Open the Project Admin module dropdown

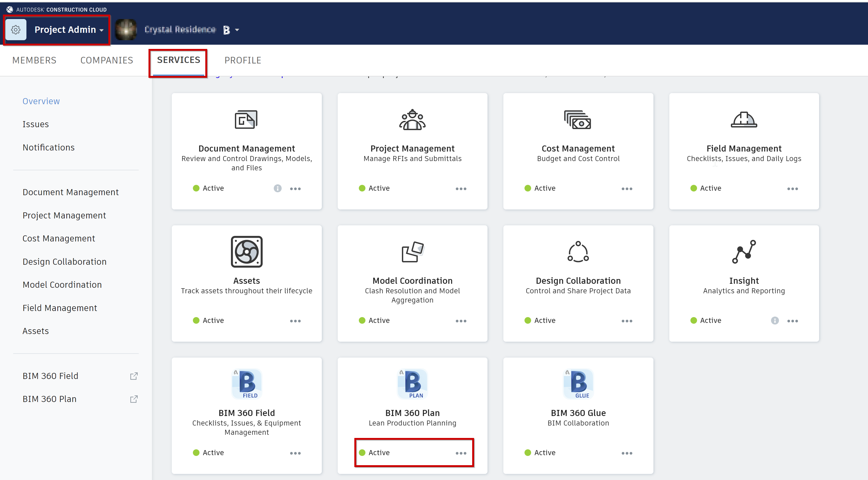[x=69, y=30]
